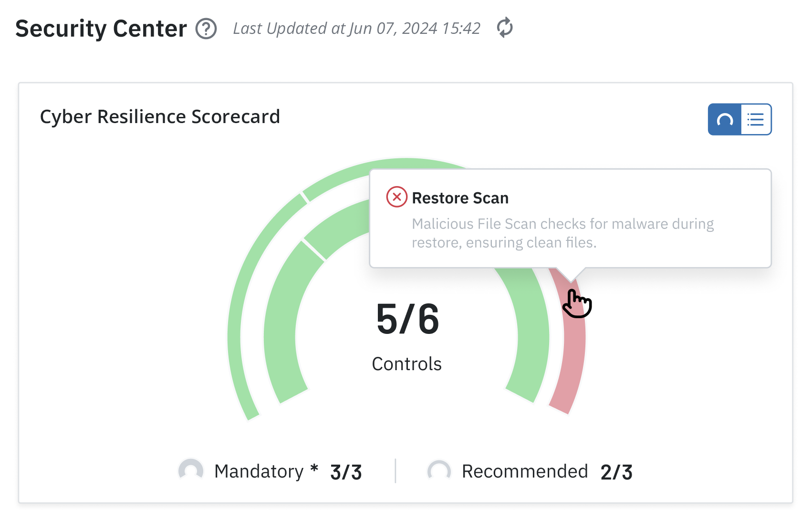Open the Restore Scan tooltip title

tap(460, 198)
